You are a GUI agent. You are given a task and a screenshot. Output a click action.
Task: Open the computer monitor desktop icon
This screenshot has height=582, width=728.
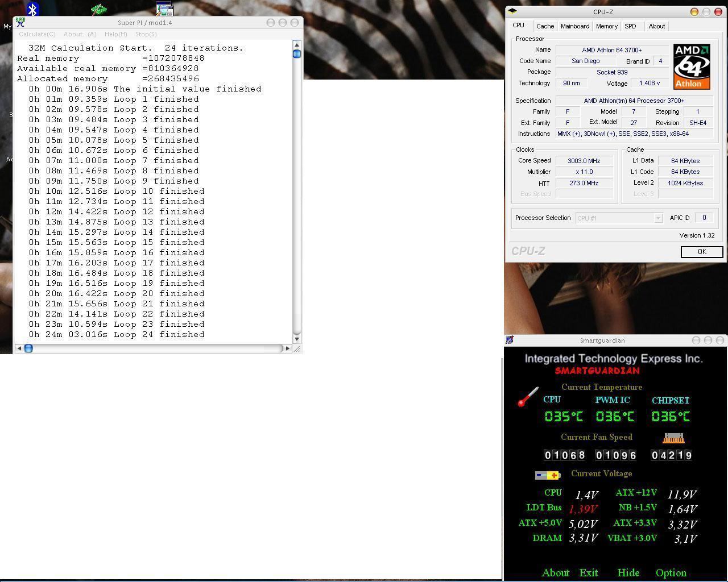click(164, 9)
